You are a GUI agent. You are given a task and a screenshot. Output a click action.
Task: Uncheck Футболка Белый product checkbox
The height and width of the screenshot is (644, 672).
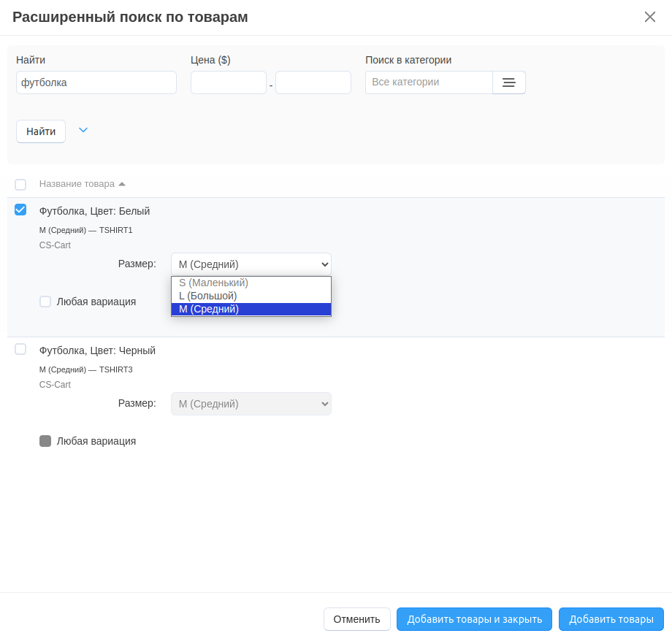click(x=20, y=210)
